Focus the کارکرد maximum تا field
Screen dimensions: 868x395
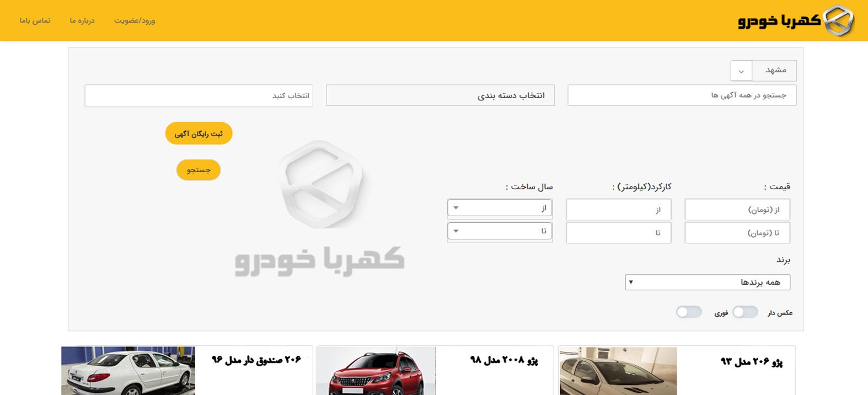coord(618,233)
